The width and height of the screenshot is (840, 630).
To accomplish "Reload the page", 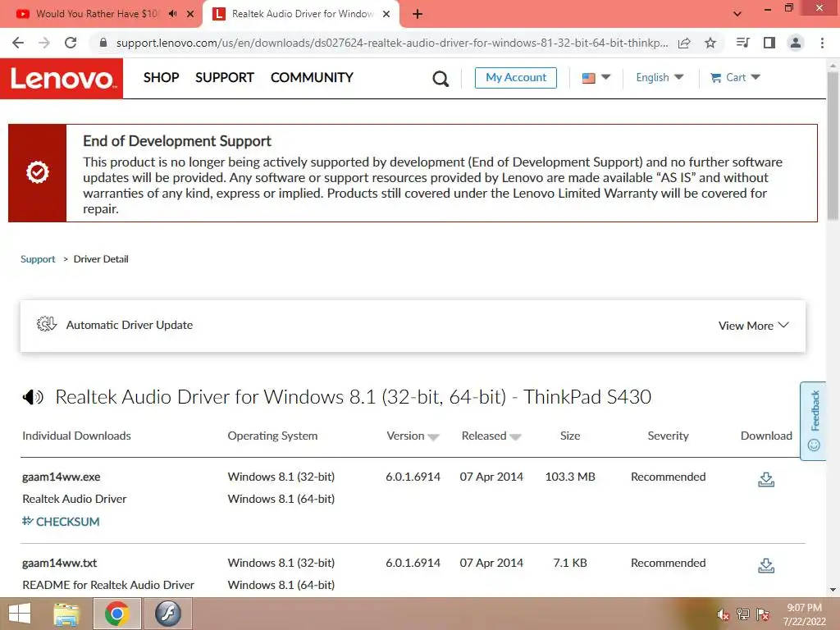I will pyautogui.click(x=71, y=43).
